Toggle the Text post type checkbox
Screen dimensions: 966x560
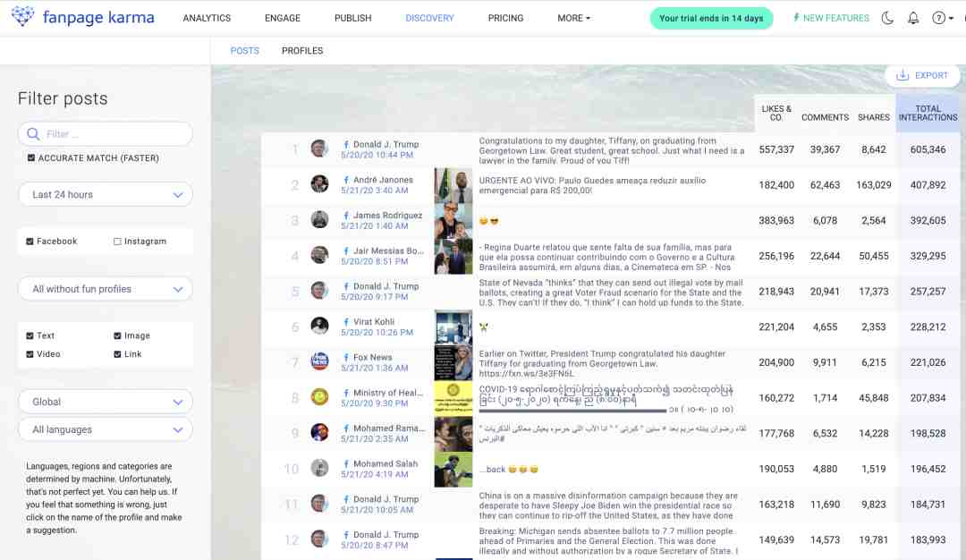coord(30,335)
